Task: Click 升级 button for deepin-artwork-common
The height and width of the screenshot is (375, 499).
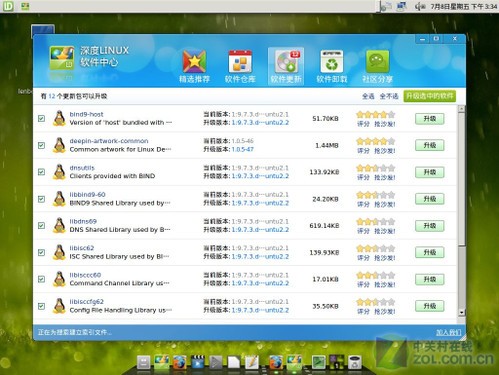Action: point(430,145)
